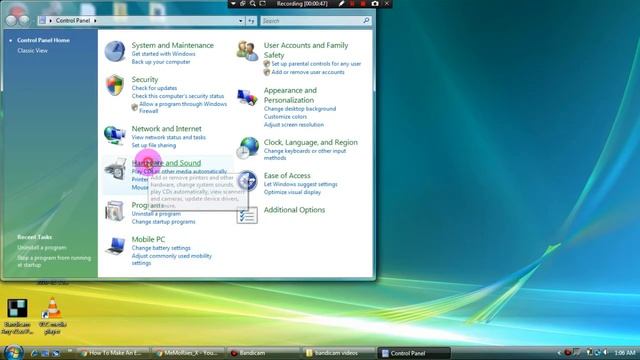
Task: Click the Hardware and Sound printer icon
Action: [116, 169]
